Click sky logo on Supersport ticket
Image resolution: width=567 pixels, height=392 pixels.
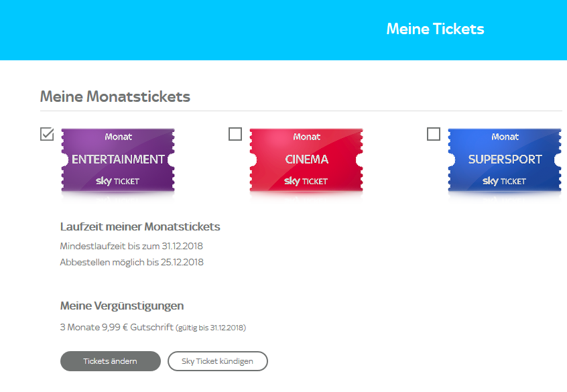click(490, 181)
